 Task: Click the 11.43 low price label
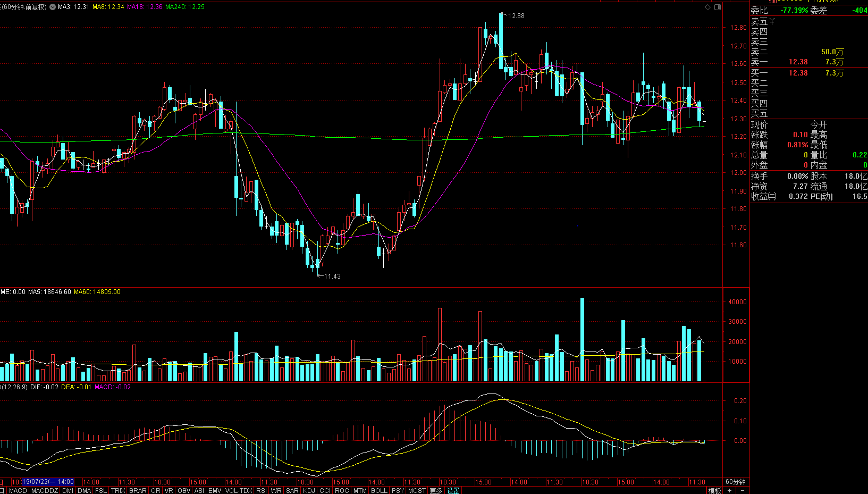tap(332, 277)
